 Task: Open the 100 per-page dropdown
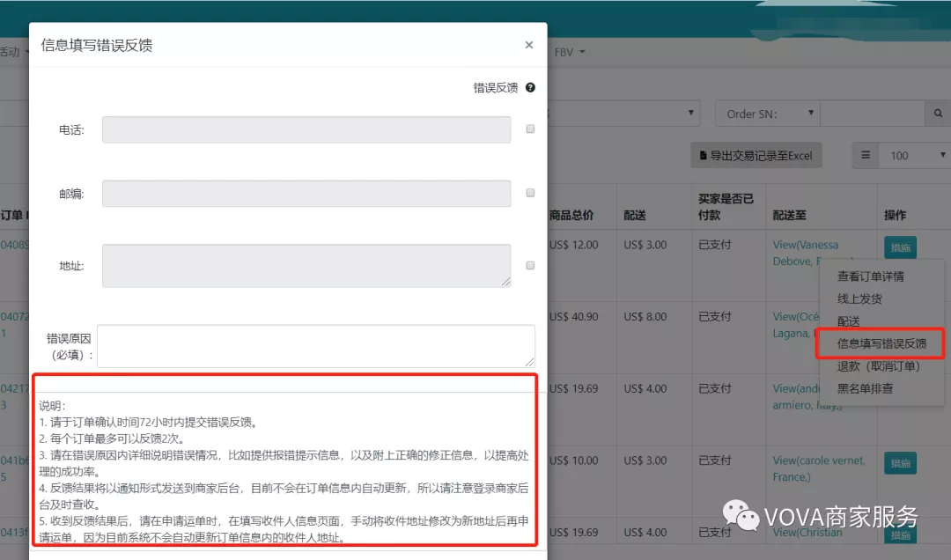(915, 155)
